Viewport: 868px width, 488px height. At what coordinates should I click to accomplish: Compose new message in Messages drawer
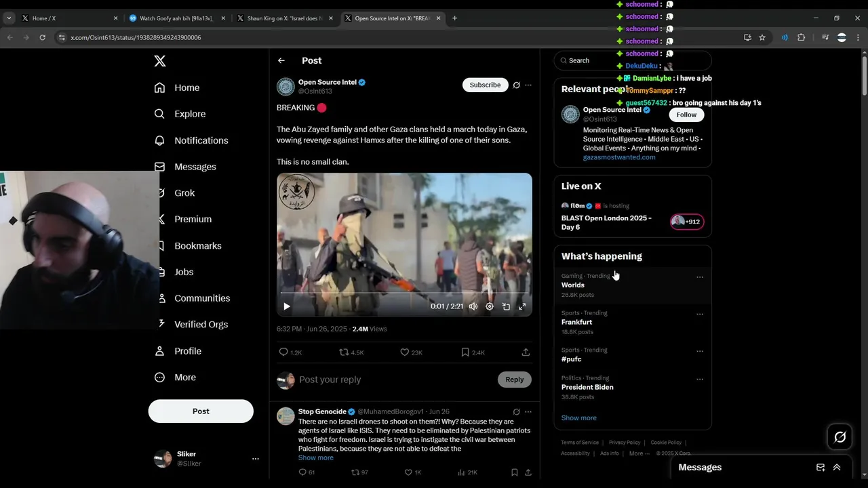pyautogui.click(x=821, y=467)
